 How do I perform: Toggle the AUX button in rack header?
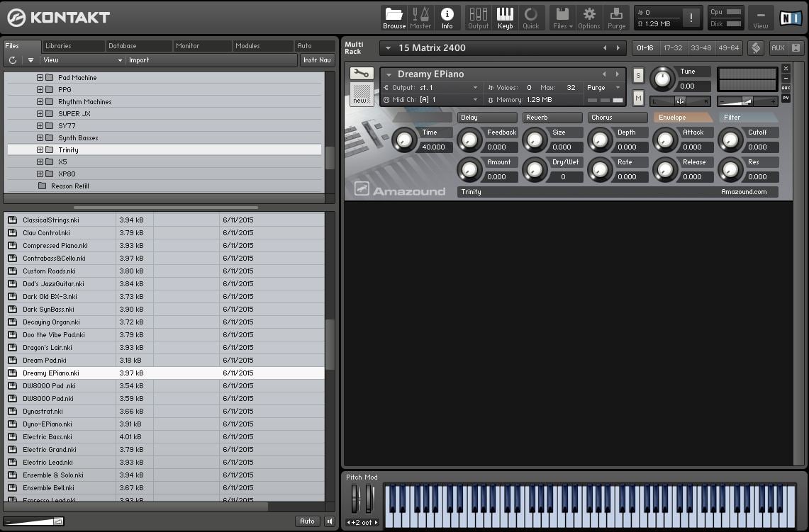tap(778, 48)
